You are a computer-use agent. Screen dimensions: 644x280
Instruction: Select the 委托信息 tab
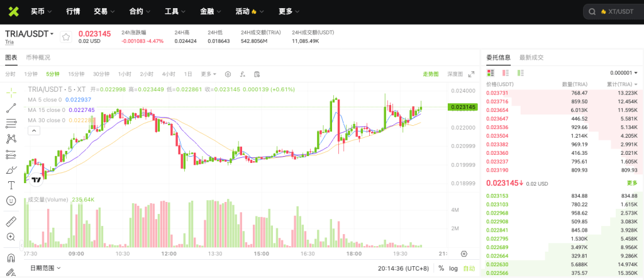coord(498,57)
